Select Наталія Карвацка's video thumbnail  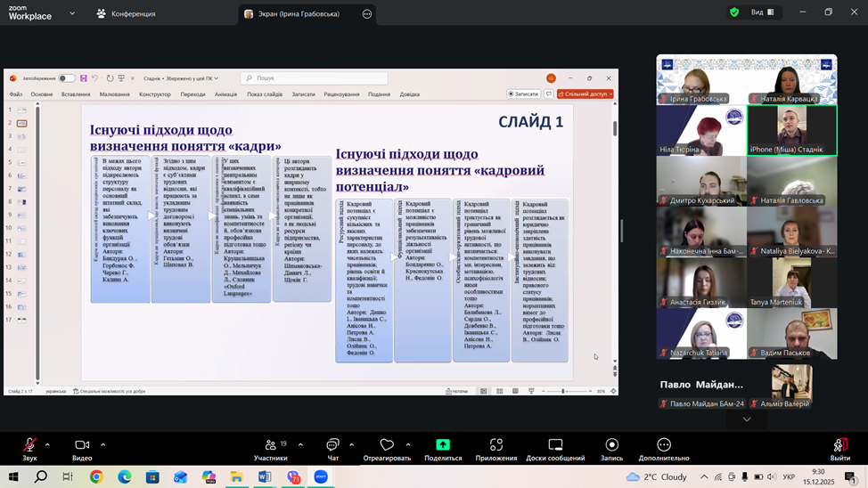pos(791,80)
